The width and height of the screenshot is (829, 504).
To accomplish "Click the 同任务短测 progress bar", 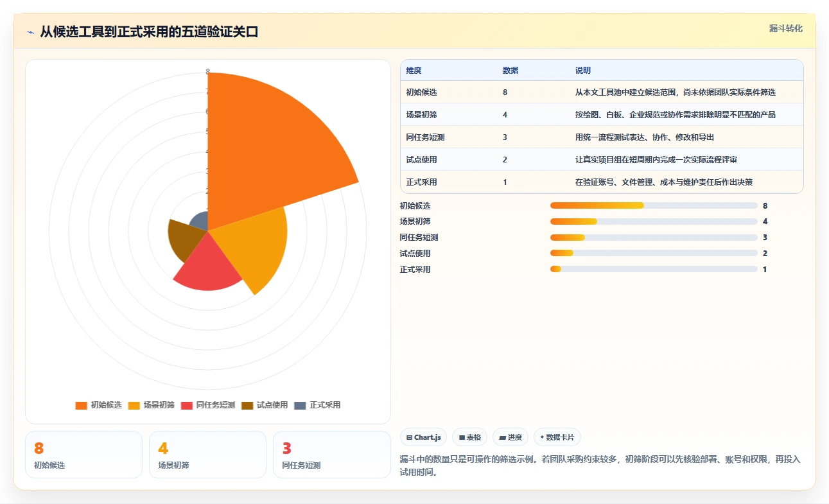I will (654, 238).
